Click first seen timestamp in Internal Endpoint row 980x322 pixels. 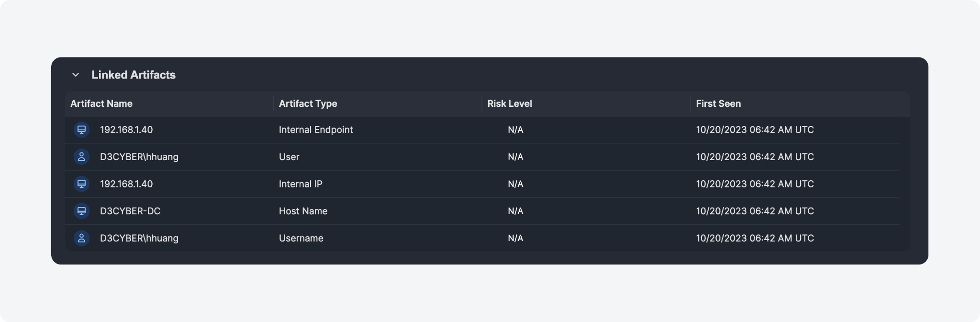coord(755,130)
